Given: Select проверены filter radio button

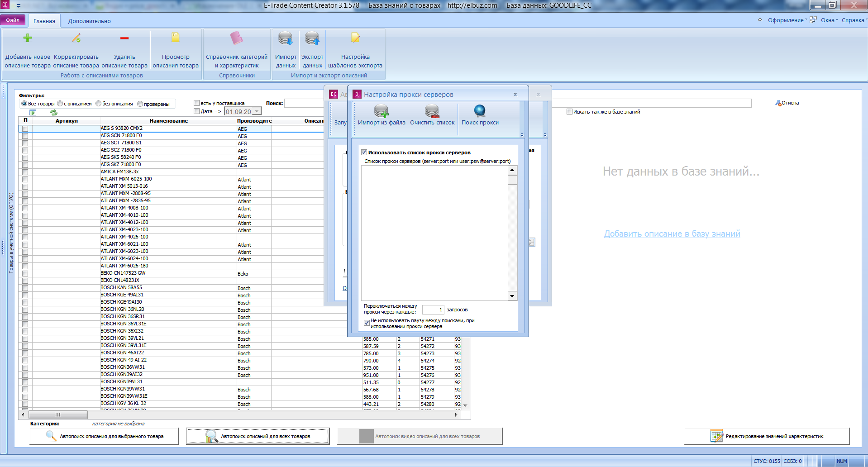Looking at the screenshot, I should point(140,104).
